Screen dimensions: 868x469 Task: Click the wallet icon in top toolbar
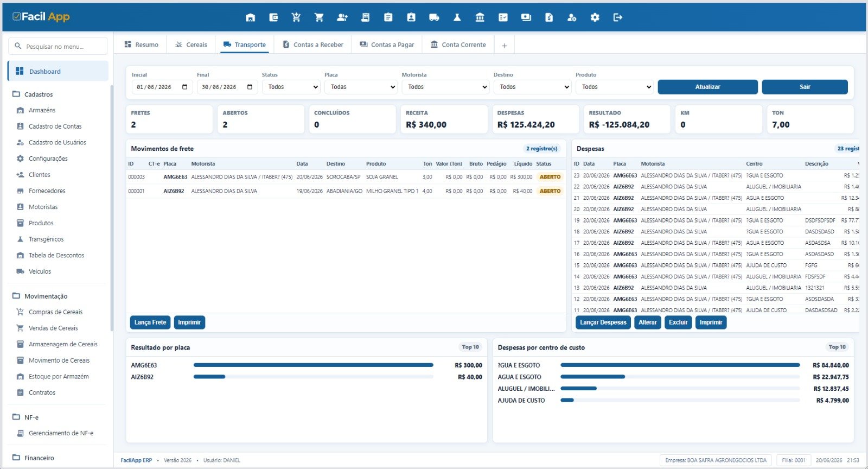tap(273, 17)
